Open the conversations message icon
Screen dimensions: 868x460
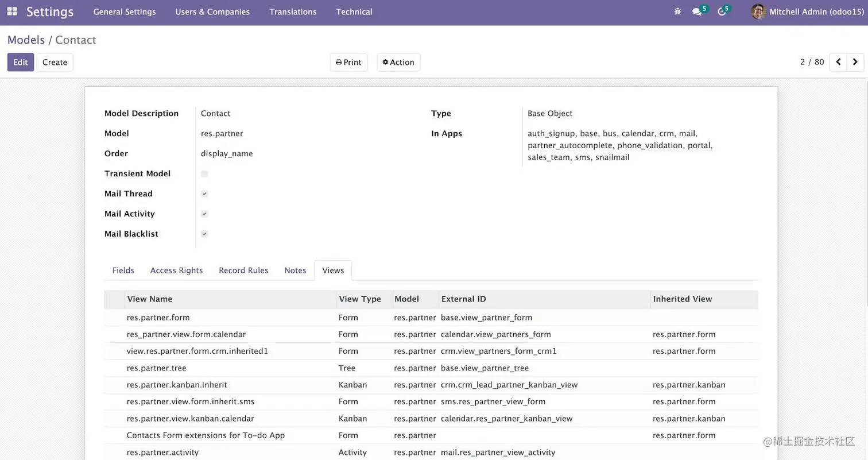tap(697, 11)
